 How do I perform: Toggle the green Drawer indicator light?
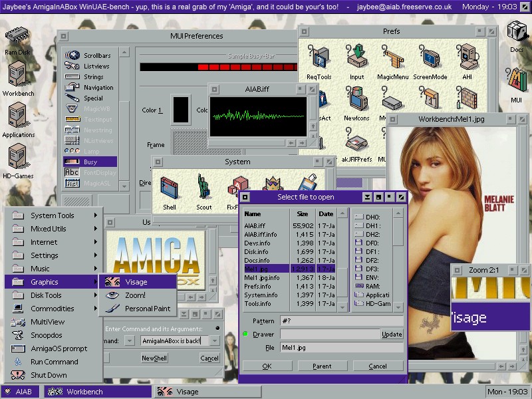pos(245,334)
